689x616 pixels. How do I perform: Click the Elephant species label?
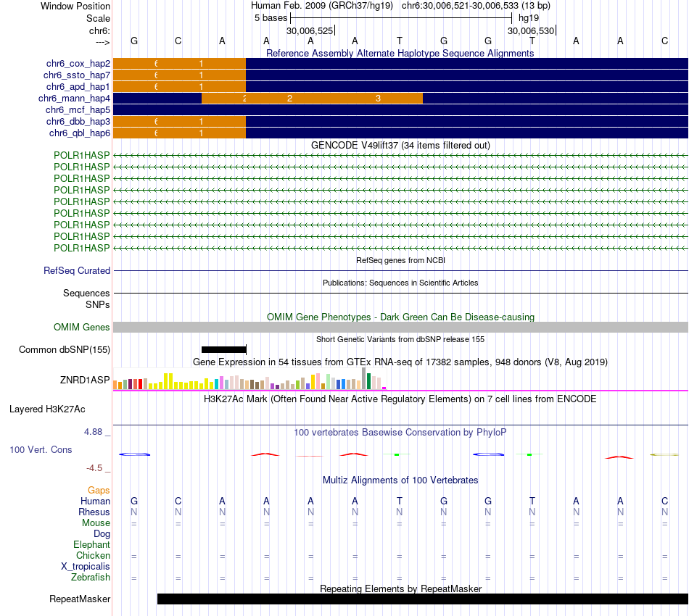click(x=91, y=545)
